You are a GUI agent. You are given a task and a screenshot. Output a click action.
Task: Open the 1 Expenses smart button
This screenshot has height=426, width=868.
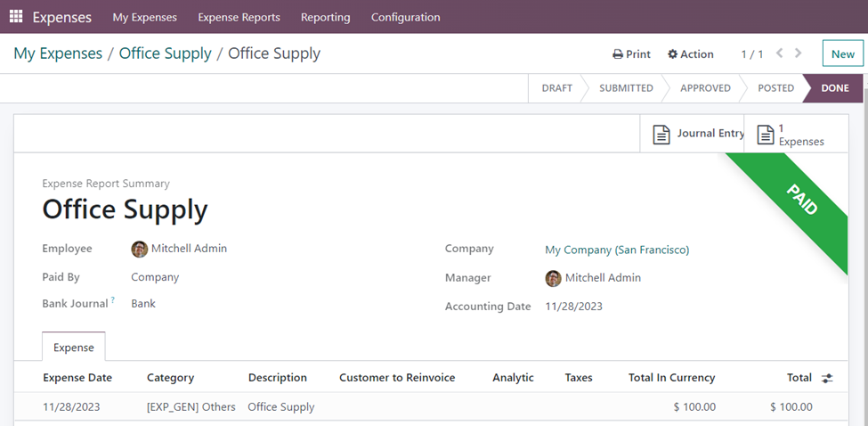point(766,135)
